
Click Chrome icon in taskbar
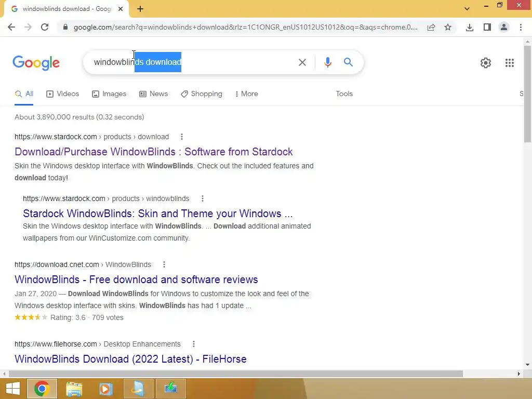point(42,389)
